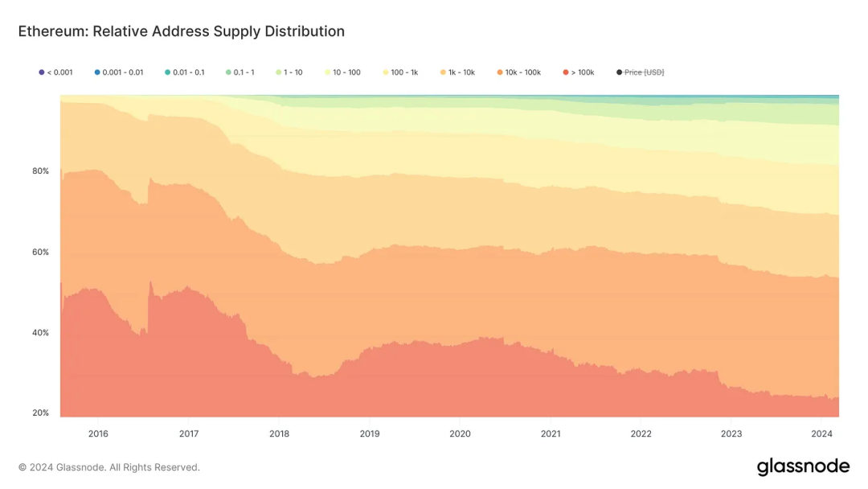The height and width of the screenshot is (489, 868).
Task: Toggle the '0.001 - 0.01' legend entry
Action: [118, 72]
